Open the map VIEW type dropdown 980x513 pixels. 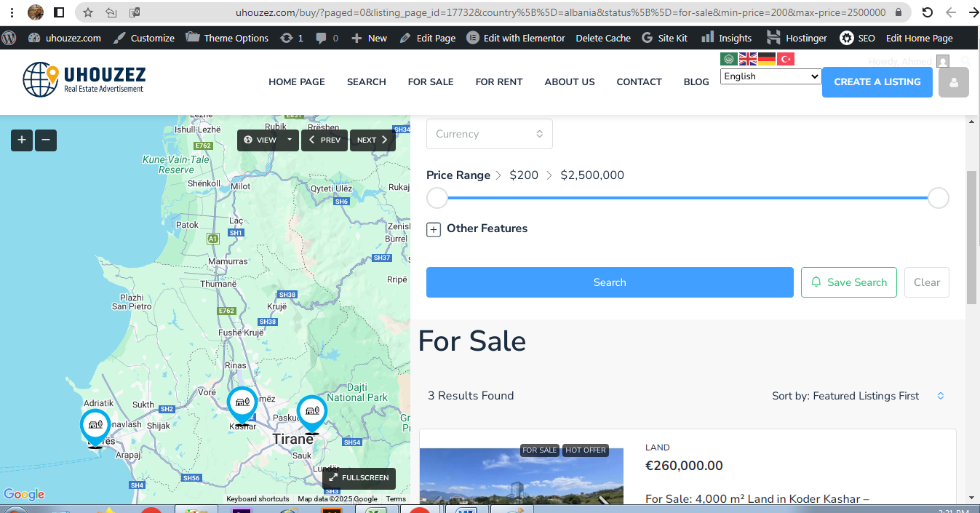pos(267,140)
